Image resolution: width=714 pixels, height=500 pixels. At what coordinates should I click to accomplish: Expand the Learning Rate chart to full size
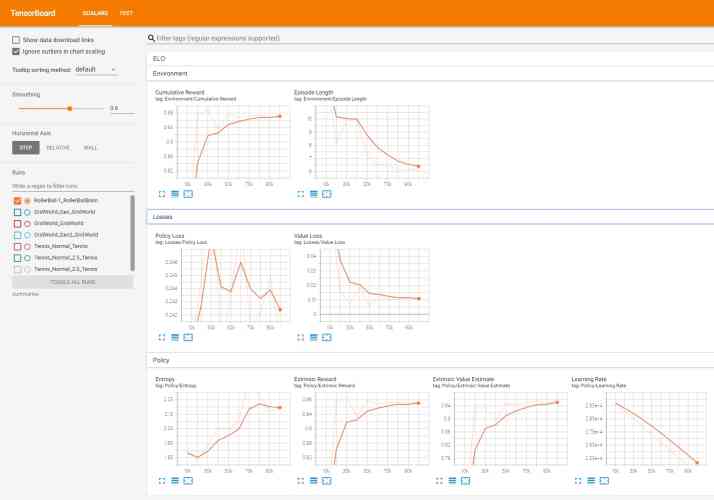click(578, 481)
